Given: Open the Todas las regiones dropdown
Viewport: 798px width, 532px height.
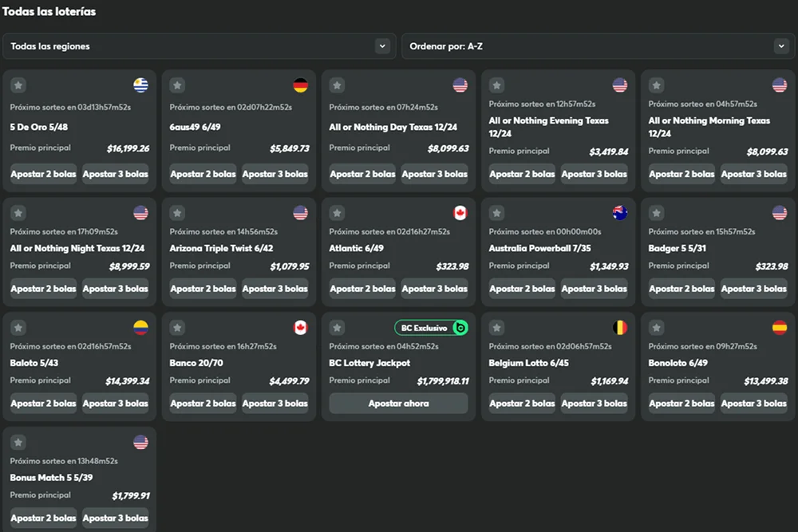Looking at the screenshot, I should 199,46.
